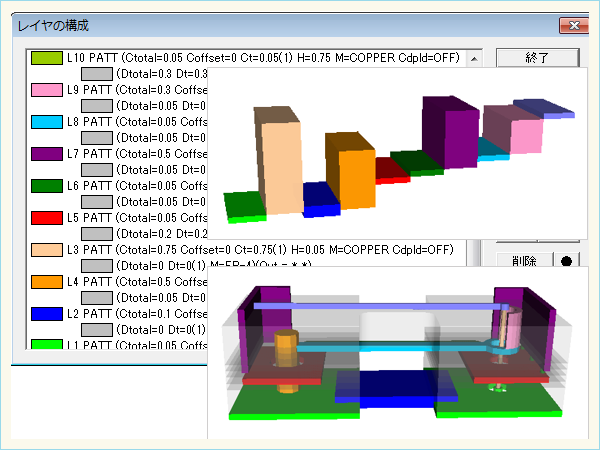Select the L10 PATT layer row text

[262, 58]
